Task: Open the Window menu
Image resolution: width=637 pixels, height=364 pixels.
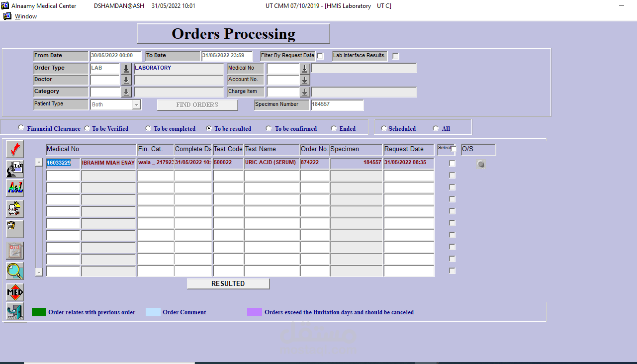Action: (x=26, y=16)
